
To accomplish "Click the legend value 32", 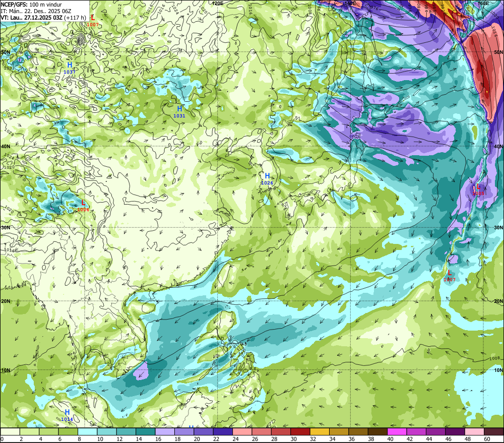I will [313, 439].
